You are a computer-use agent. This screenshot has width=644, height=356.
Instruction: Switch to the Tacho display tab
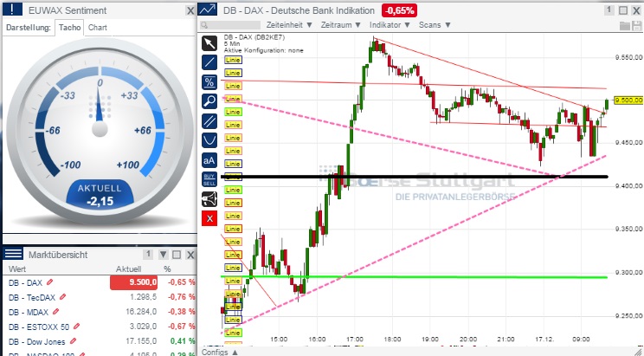(x=69, y=28)
